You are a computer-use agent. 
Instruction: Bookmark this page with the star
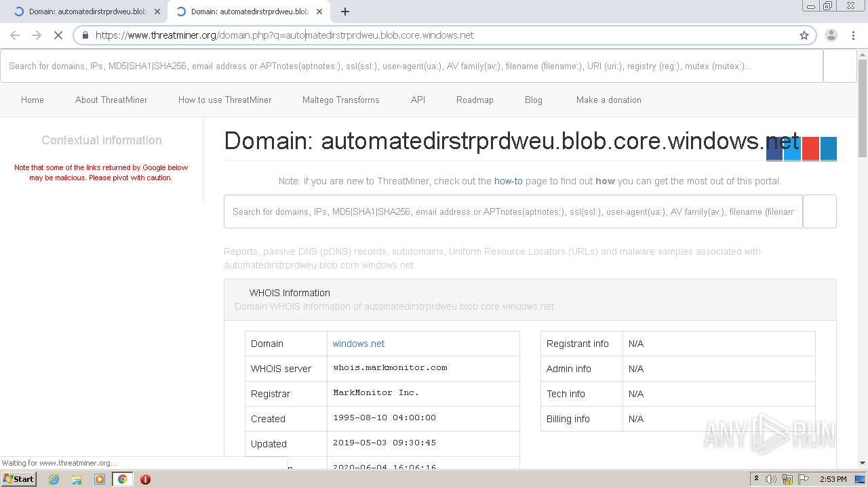[x=804, y=35]
